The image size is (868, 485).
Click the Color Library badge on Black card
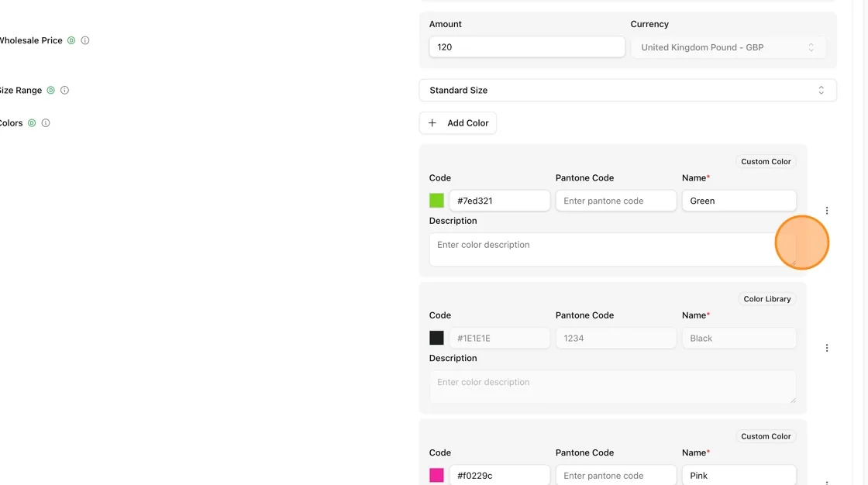coord(766,299)
